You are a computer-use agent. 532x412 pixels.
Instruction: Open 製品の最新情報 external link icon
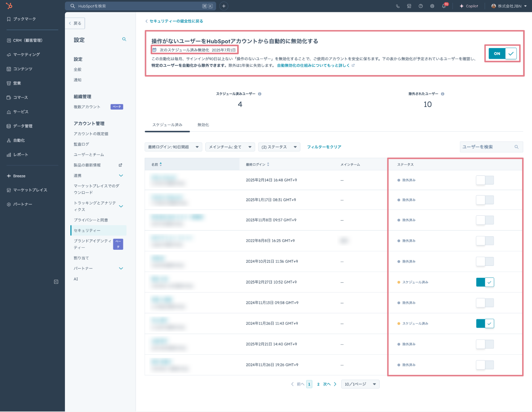(x=120, y=165)
